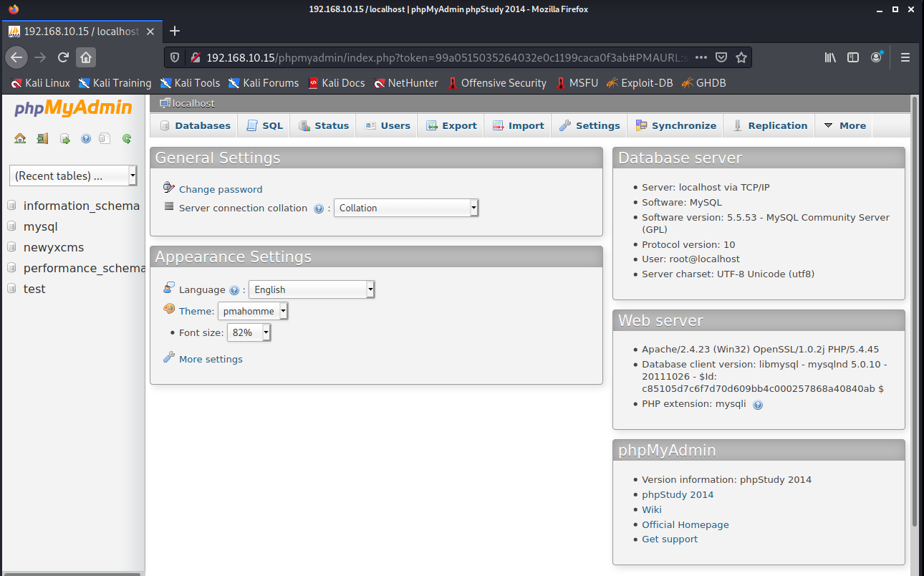Expand the More tab menu
Image resolution: width=924 pixels, height=576 pixels.
844,125
